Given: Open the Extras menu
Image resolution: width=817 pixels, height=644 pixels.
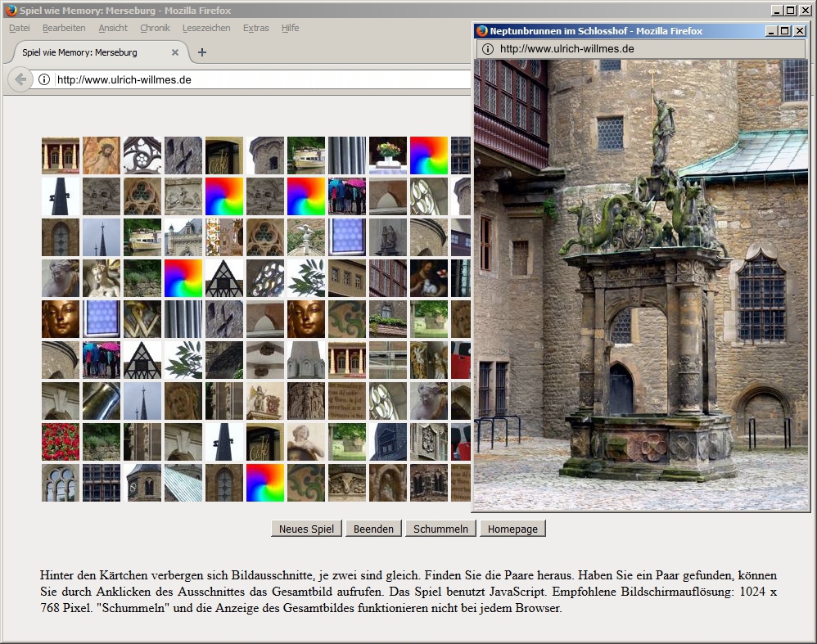Looking at the screenshot, I should pos(255,28).
